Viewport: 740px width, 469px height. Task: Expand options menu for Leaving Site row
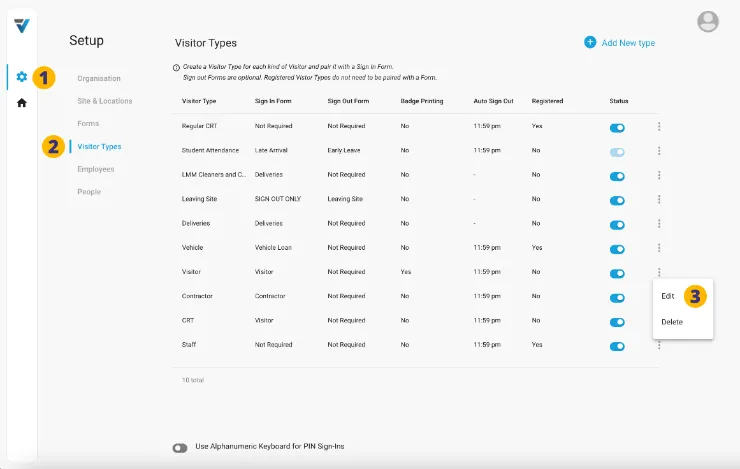[659, 200]
